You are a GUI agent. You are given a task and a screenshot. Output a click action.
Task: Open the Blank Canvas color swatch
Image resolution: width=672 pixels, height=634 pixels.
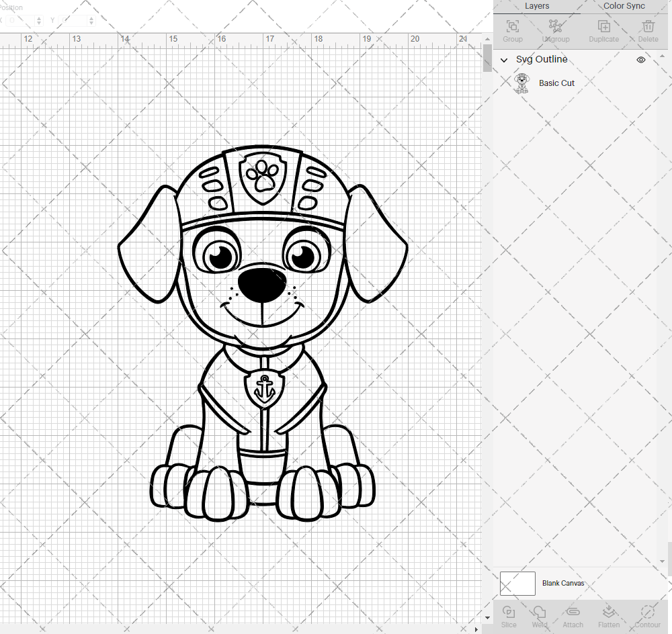517,584
